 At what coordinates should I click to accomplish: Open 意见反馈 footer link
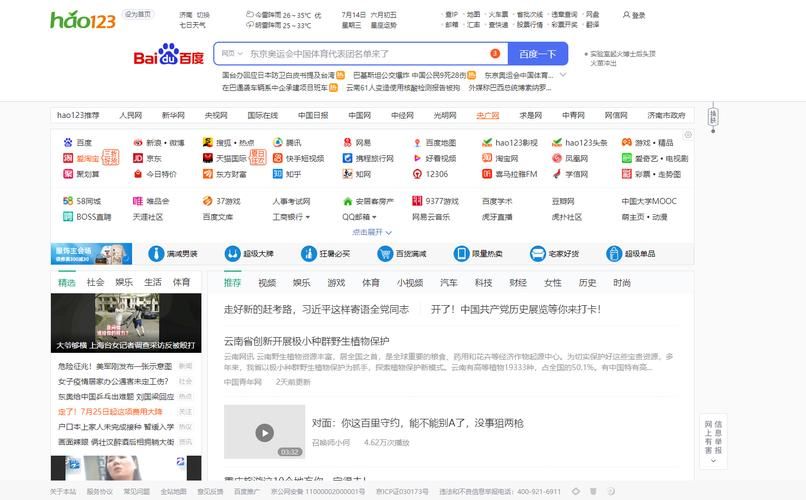click(210, 492)
